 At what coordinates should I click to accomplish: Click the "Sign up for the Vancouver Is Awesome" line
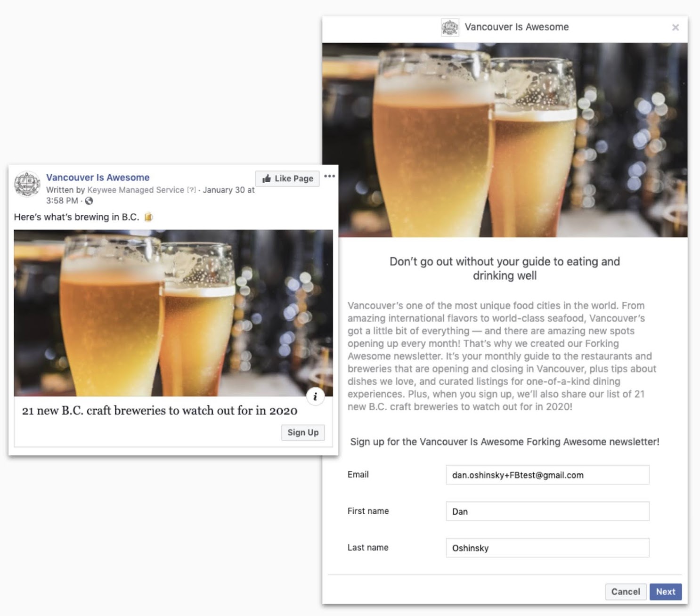coord(505,442)
